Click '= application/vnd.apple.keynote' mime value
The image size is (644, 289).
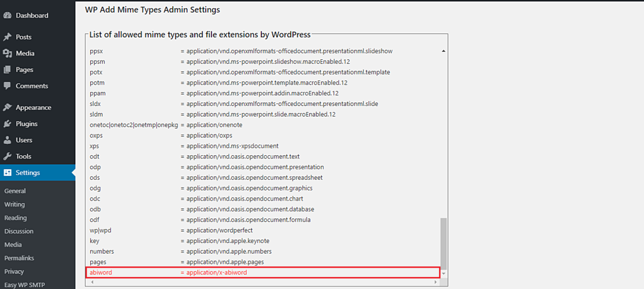225,241
